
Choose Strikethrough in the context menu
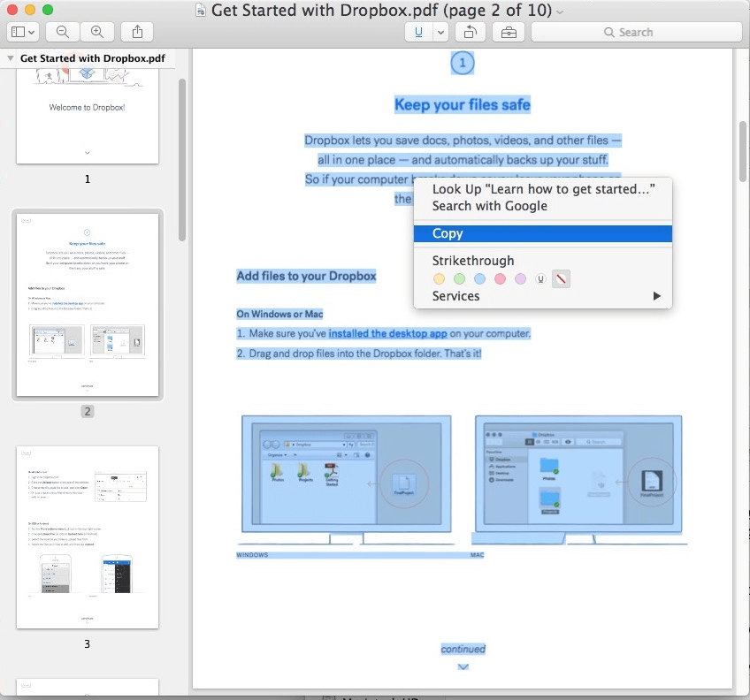click(x=473, y=261)
